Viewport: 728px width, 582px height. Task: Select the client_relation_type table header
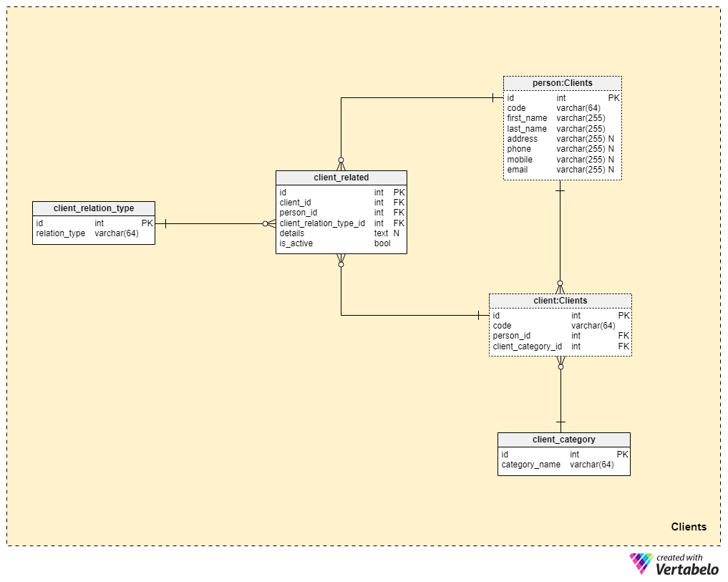click(94, 208)
